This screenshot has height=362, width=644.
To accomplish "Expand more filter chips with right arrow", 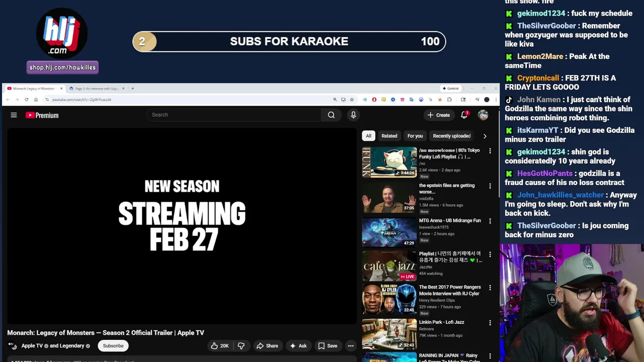I will 485,136.
